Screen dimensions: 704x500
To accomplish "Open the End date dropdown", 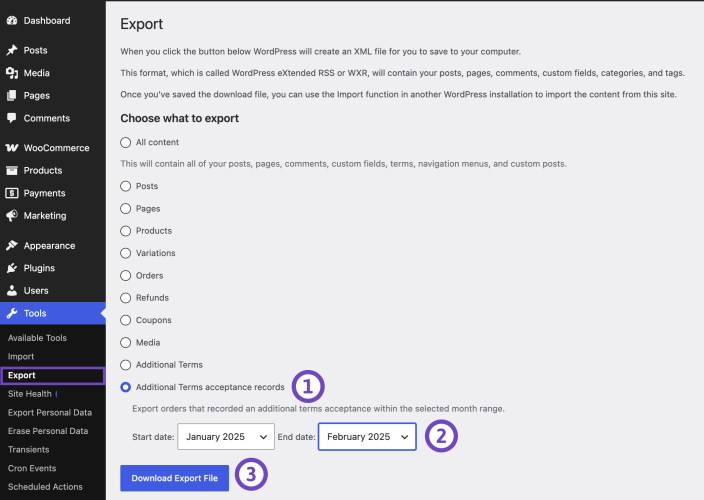I will click(367, 437).
